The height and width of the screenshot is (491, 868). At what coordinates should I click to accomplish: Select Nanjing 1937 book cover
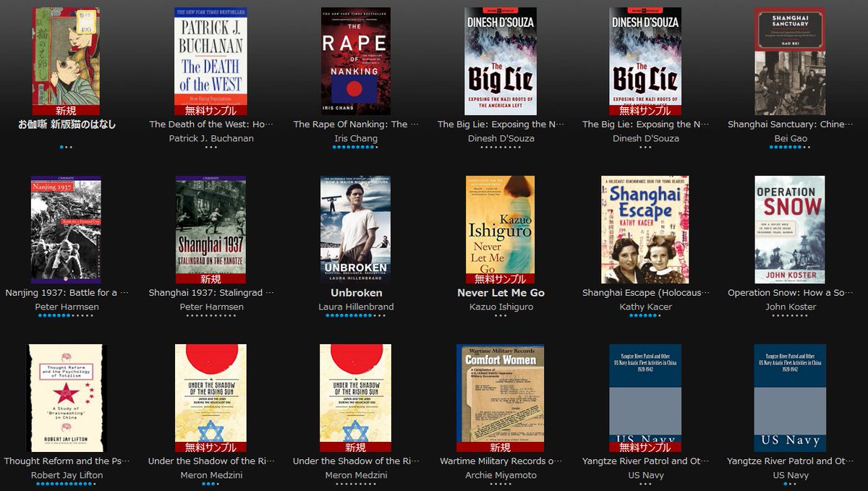66,229
